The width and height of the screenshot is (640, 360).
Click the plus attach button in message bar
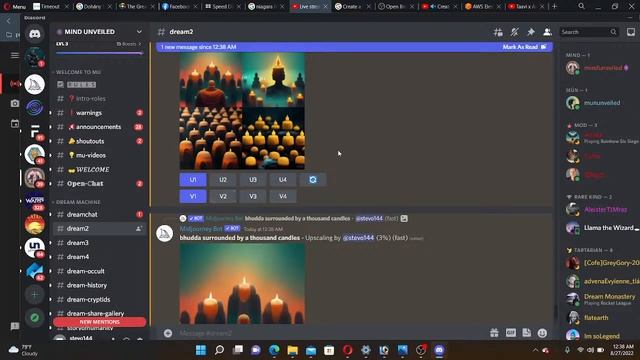click(x=168, y=333)
